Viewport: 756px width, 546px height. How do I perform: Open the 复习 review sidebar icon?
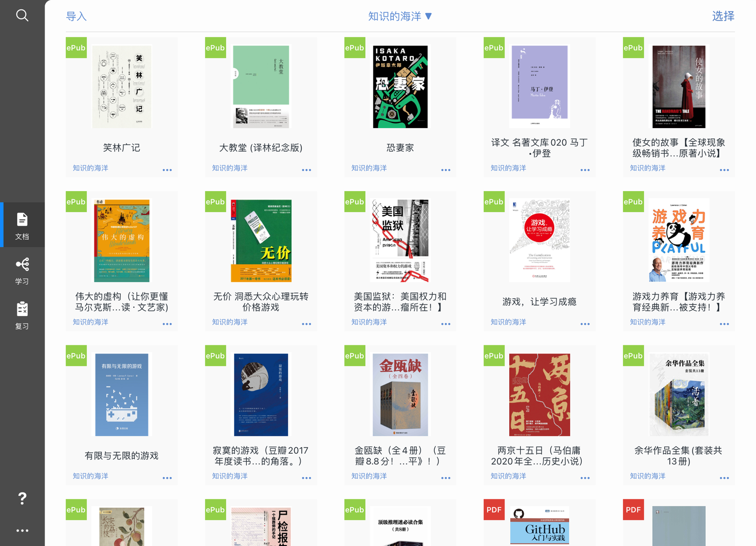tap(22, 316)
